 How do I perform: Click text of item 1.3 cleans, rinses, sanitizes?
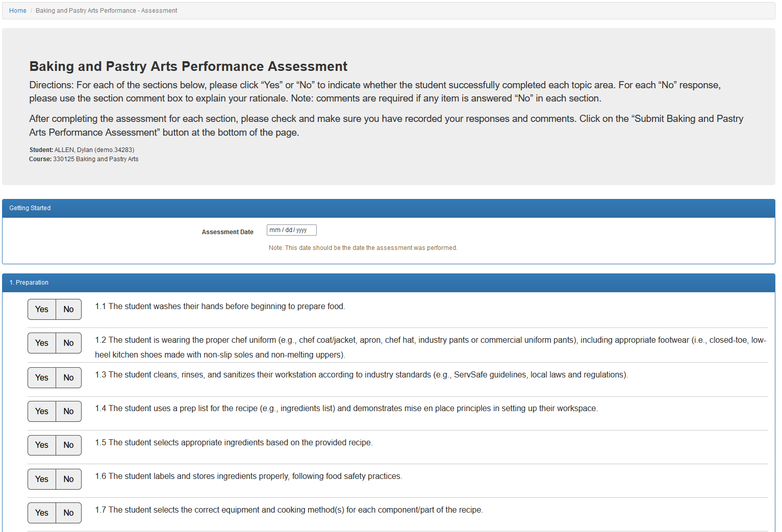pos(361,374)
